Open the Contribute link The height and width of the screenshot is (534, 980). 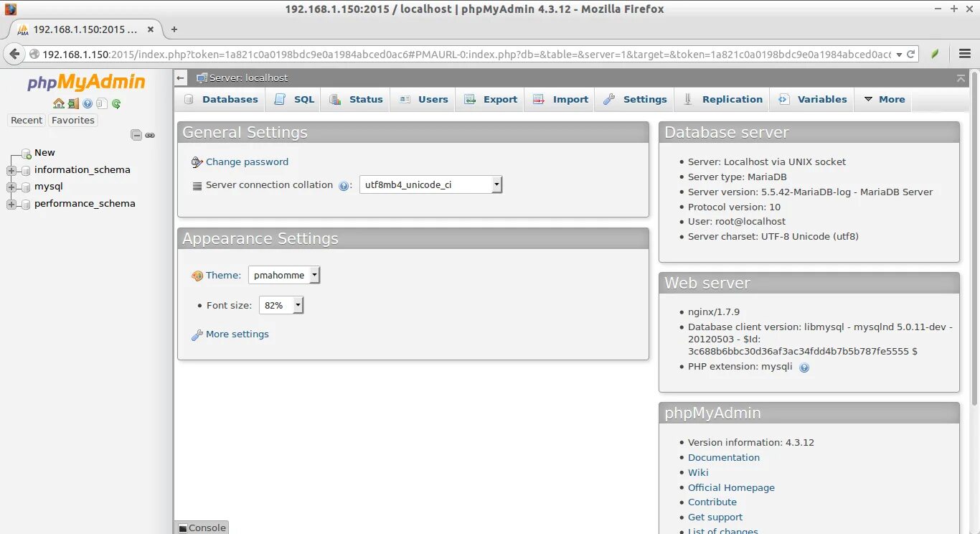(x=712, y=502)
